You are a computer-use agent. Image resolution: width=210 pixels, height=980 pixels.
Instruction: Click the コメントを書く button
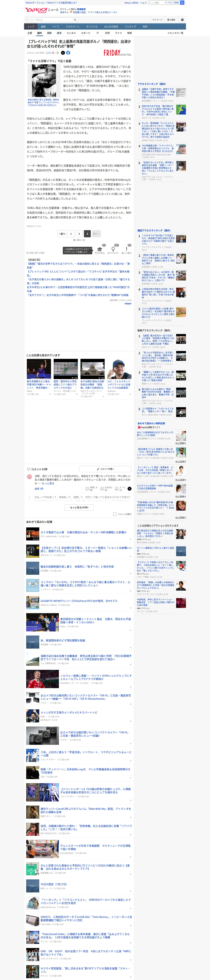pos(105,469)
